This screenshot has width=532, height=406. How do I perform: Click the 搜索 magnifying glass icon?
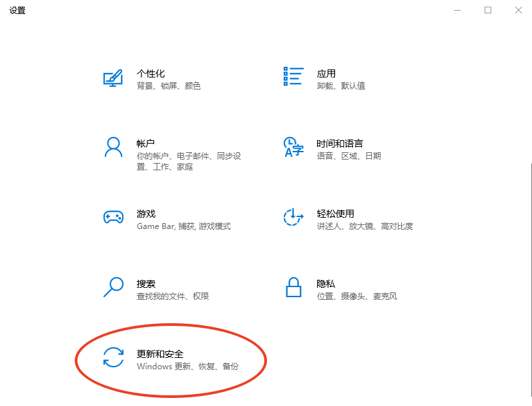click(x=113, y=287)
